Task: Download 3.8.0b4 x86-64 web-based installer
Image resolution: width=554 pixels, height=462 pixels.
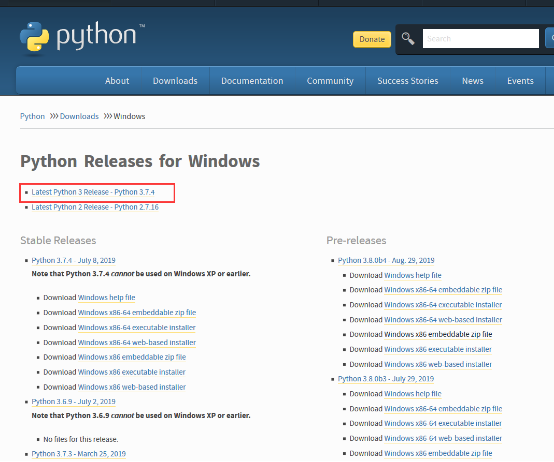Action: [443, 320]
